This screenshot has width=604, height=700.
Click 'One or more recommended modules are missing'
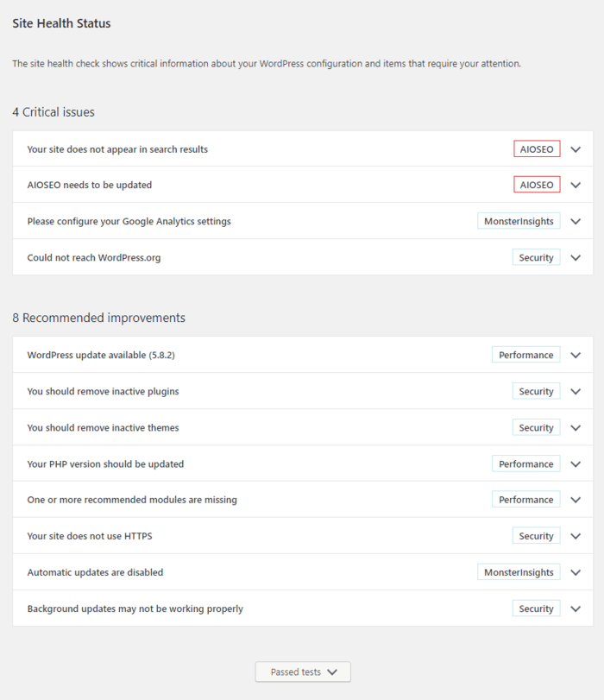point(132,500)
